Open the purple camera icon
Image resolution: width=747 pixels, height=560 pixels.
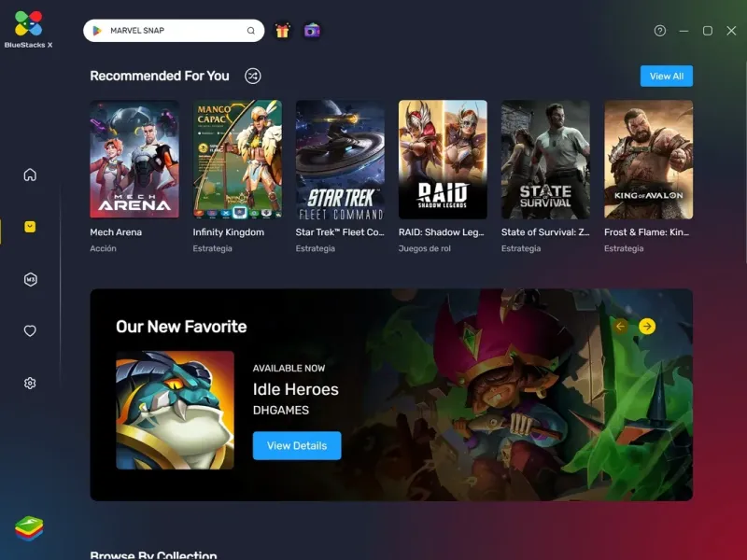(x=312, y=31)
